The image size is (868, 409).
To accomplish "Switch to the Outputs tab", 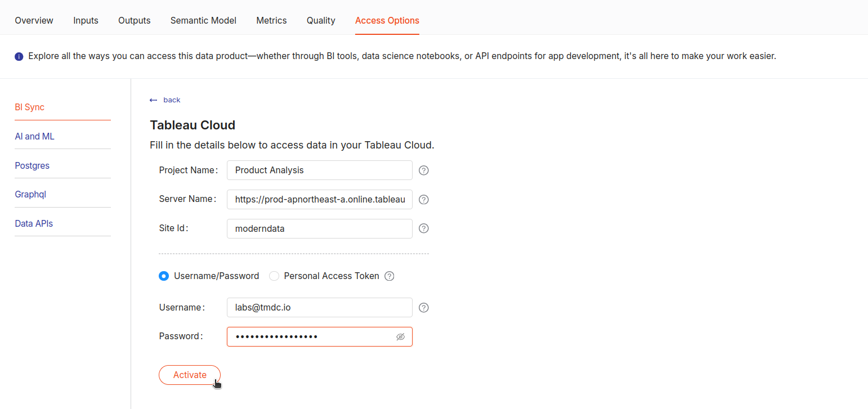I will coord(134,20).
